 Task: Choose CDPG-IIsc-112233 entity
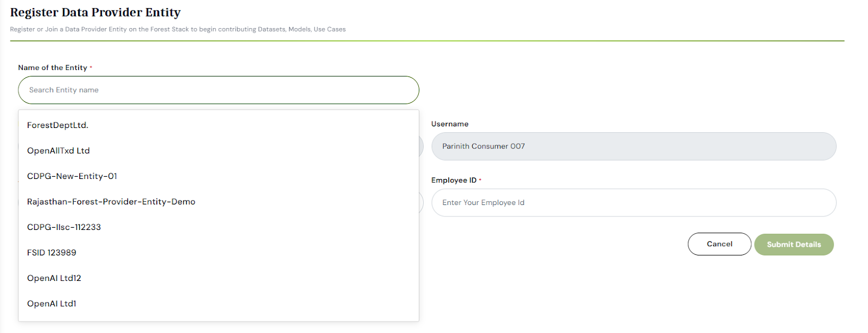pyautogui.click(x=218, y=227)
